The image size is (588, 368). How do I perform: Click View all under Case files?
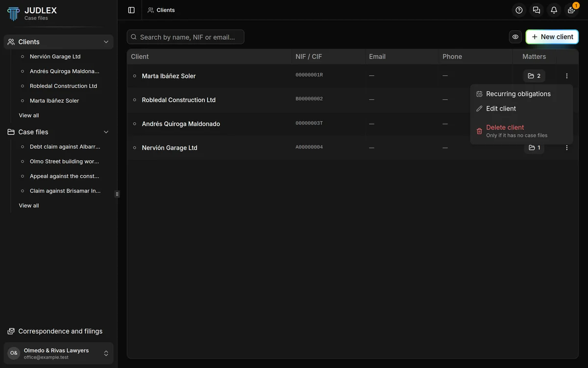coord(29,206)
